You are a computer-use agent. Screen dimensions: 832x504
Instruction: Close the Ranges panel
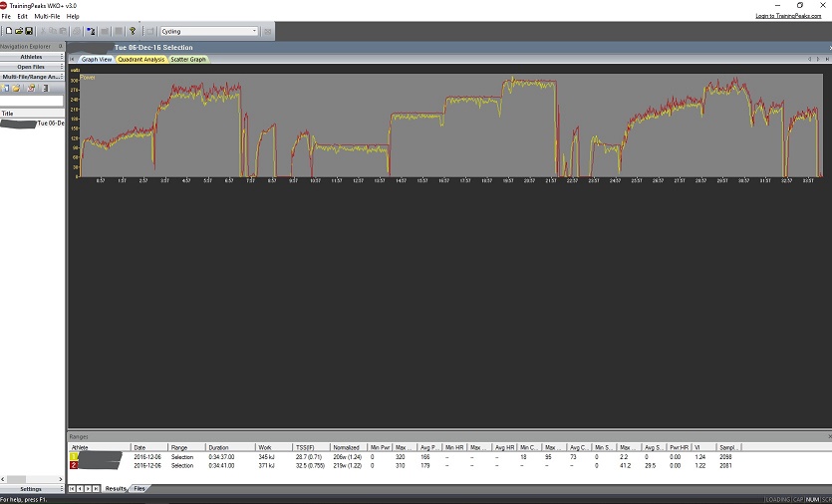click(829, 436)
